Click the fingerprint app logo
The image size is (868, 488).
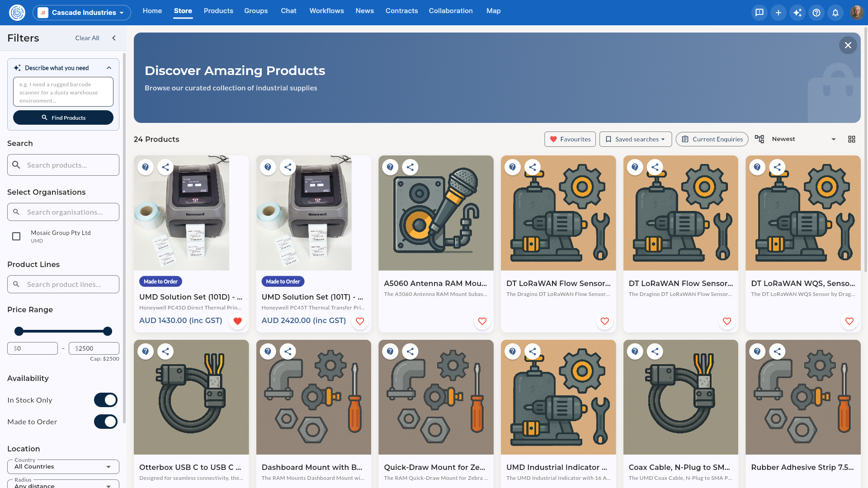(17, 13)
